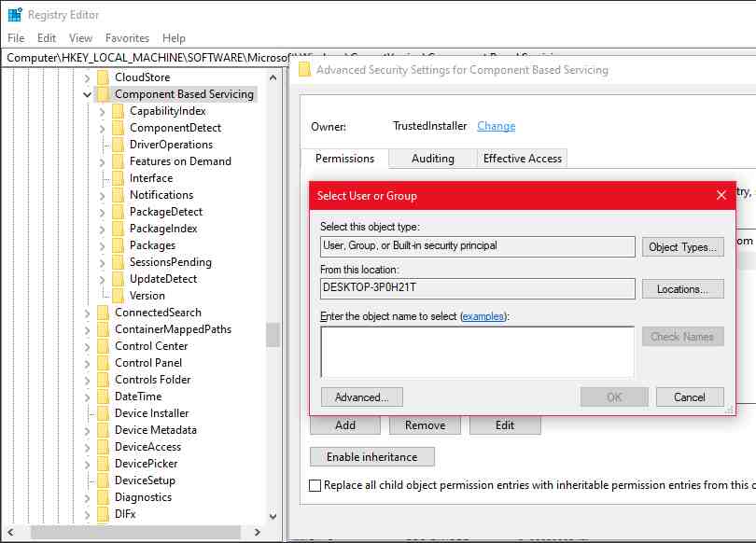Image resolution: width=756 pixels, height=543 pixels.
Task: Click into the object name text box
Action: click(477, 352)
